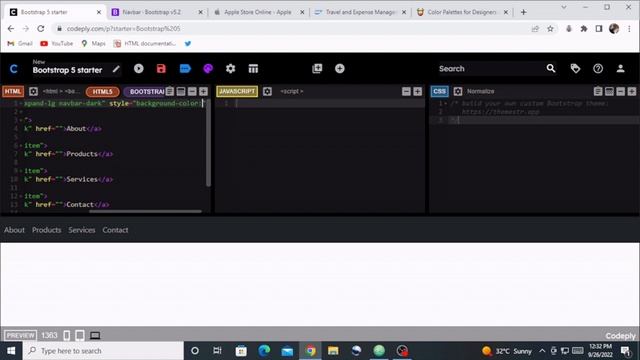Open help with the question mark icon

[598, 69]
